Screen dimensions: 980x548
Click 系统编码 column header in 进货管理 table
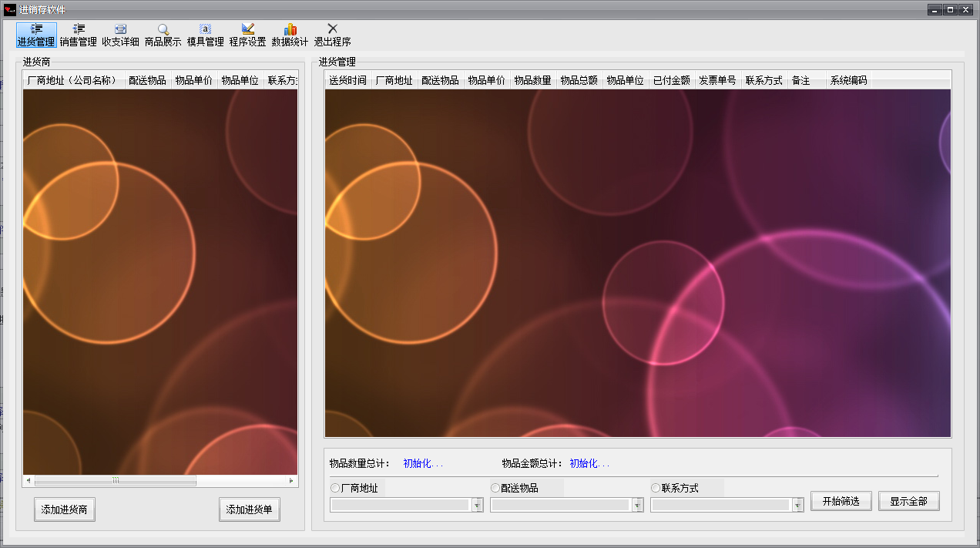(x=849, y=80)
